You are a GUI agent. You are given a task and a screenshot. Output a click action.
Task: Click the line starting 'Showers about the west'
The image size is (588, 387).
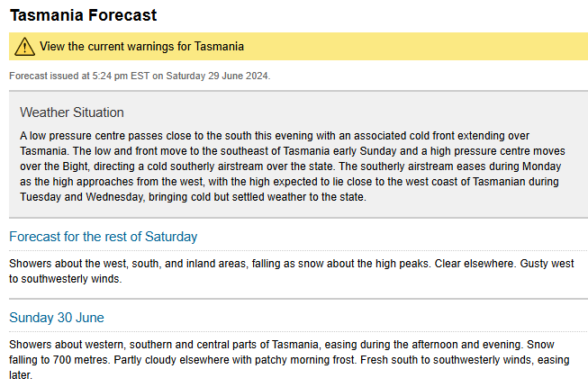point(292,264)
